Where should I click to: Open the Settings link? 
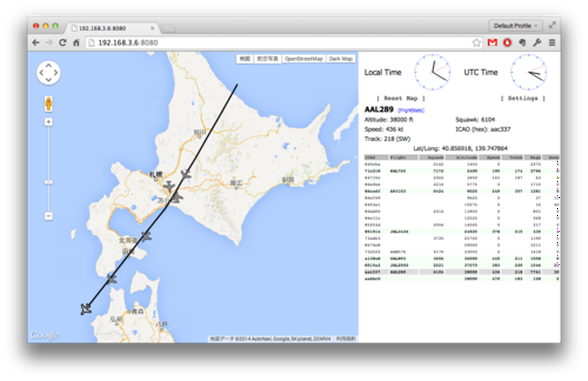(523, 98)
